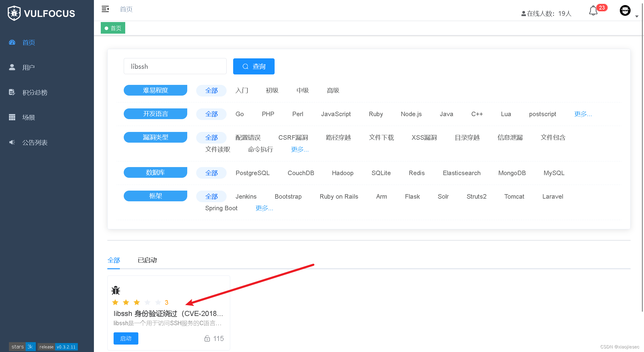644x352 pixels.
Task: Select Redis database filter
Action: [x=417, y=173]
